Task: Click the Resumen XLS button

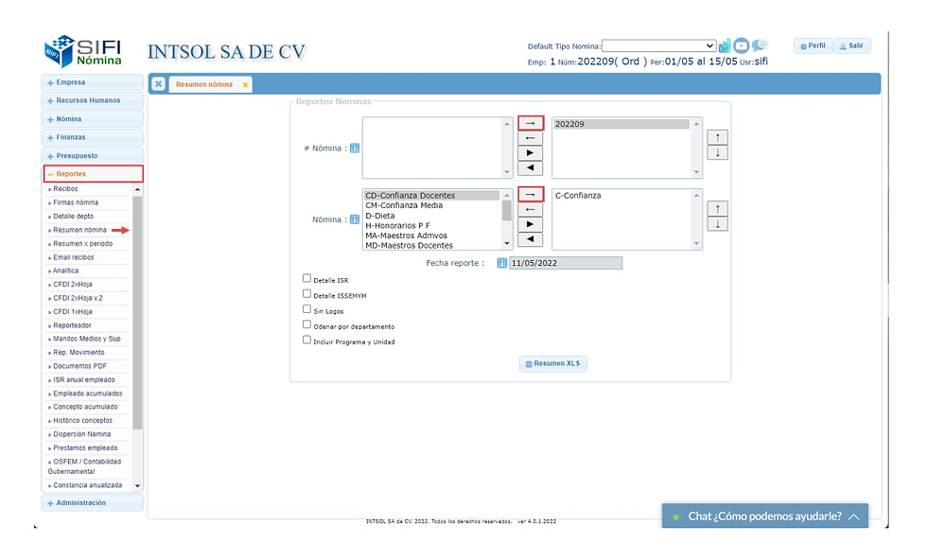Action: pos(552,363)
